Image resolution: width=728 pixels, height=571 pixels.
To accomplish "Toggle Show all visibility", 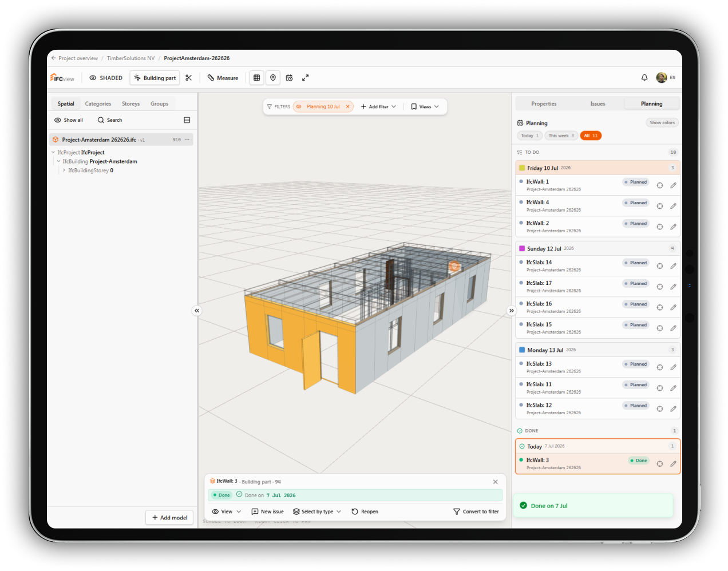I will tap(69, 120).
